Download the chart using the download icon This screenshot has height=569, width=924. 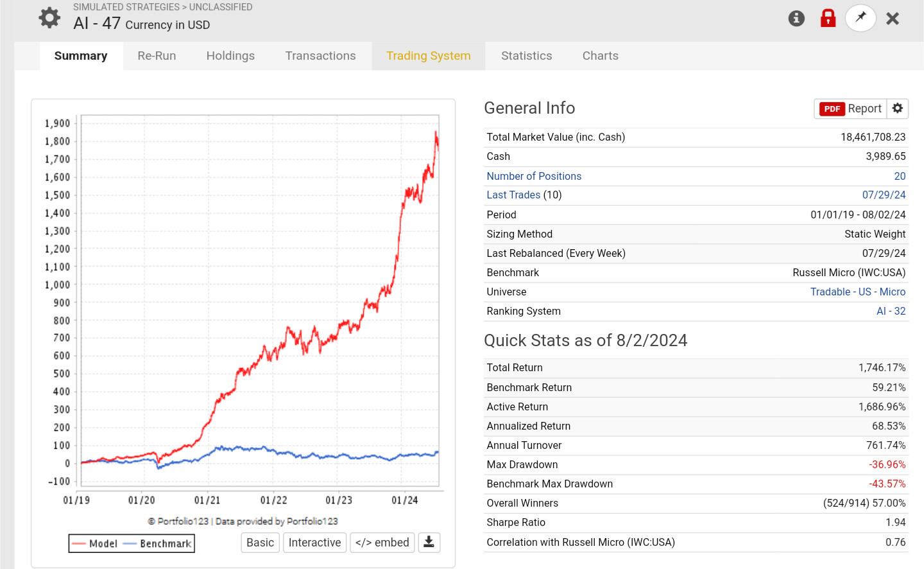(429, 543)
